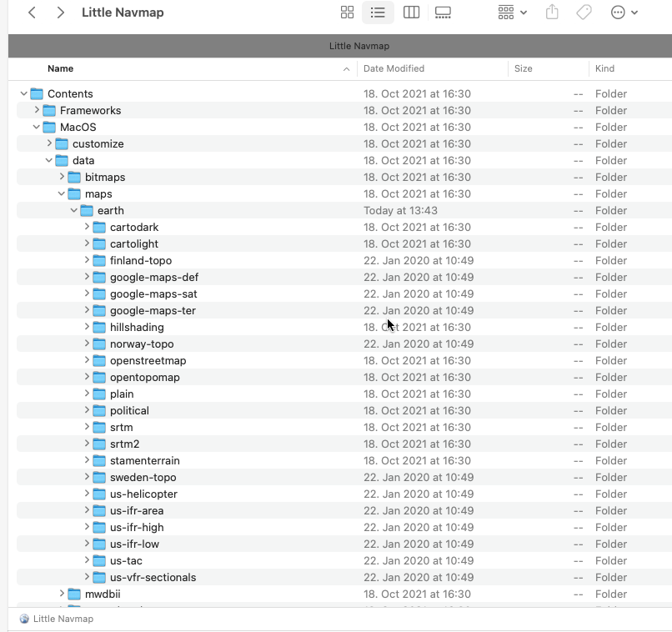The image size is (672, 632).
Task: Click the Frameworks folder name
Action: 90,110
